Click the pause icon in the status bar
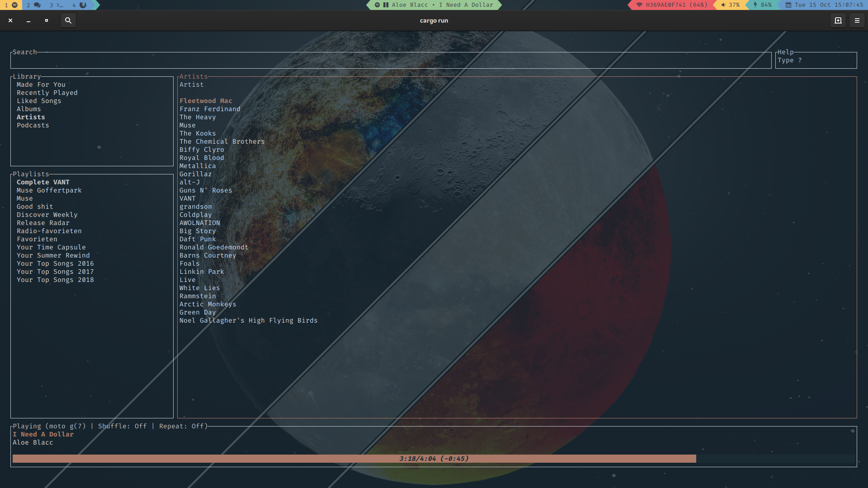Image resolution: width=868 pixels, height=488 pixels. click(x=386, y=5)
